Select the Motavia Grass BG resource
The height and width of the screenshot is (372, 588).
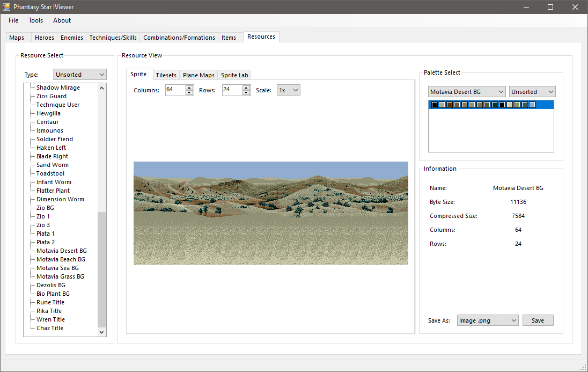point(60,276)
